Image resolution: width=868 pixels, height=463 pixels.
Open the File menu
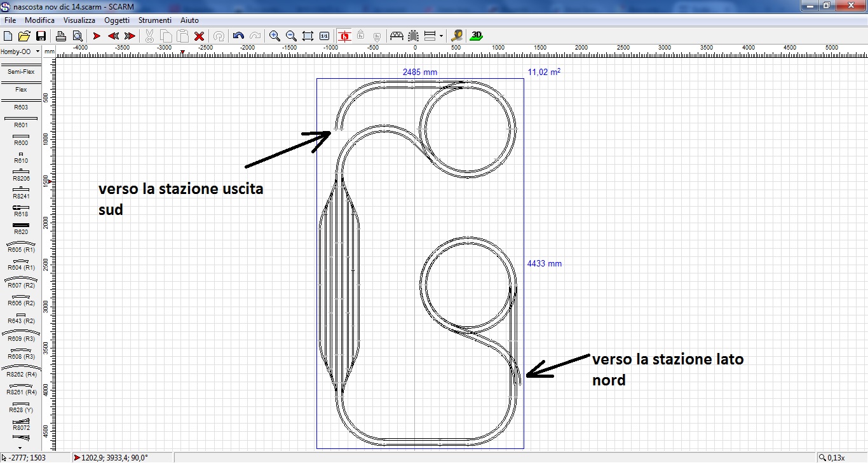coord(10,20)
